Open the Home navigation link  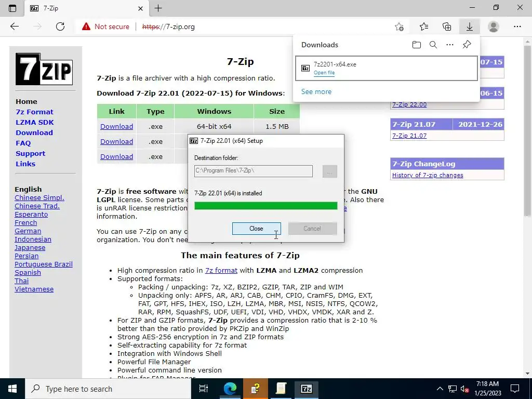coord(26,101)
